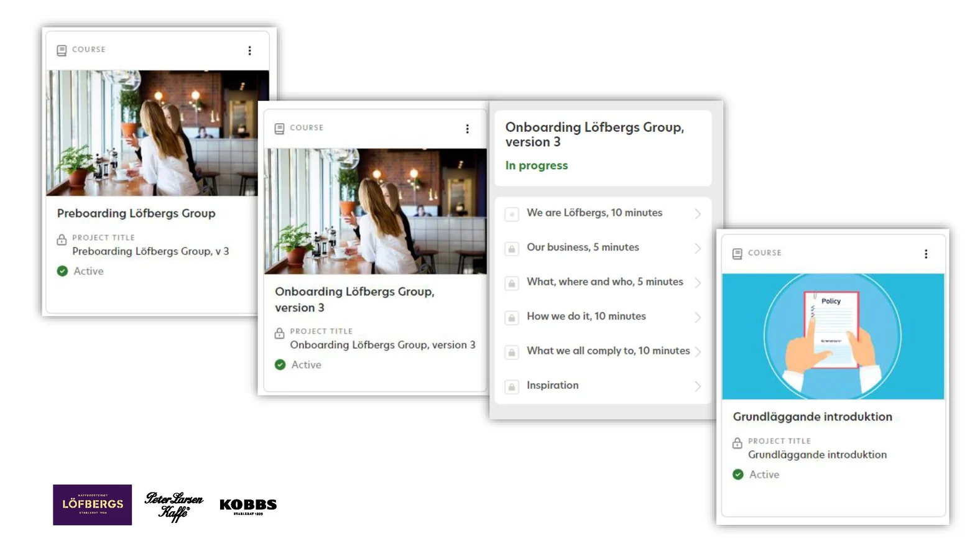Click lock icon before What we all comply to

511,352
